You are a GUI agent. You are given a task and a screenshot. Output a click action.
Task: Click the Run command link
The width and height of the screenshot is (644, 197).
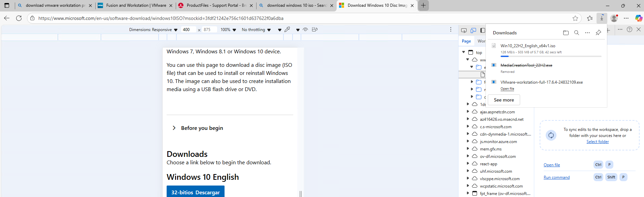[x=556, y=177]
